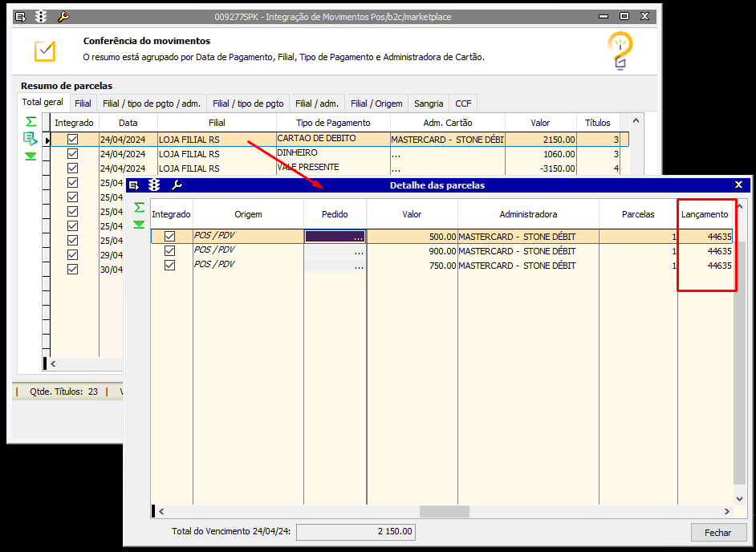This screenshot has height=552, width=756.
Task: Open Pedido ellipsis in the 500.00 row
Action: pos(358,237)
